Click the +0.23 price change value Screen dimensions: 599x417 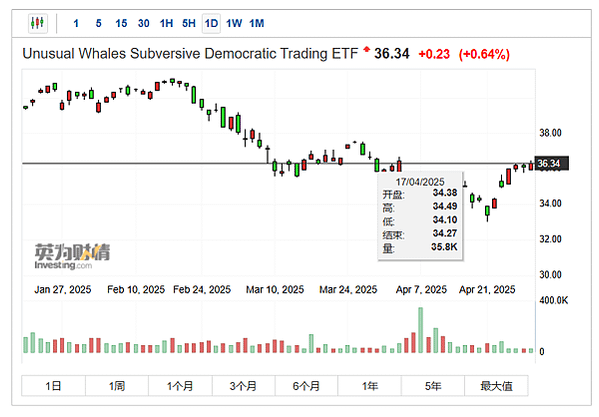click(x=434, y=54)
